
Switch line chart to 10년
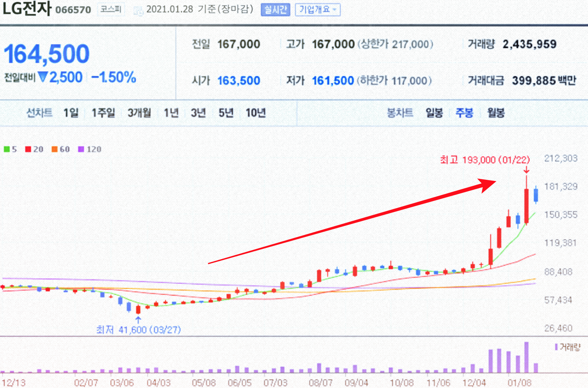pos(256,113)
